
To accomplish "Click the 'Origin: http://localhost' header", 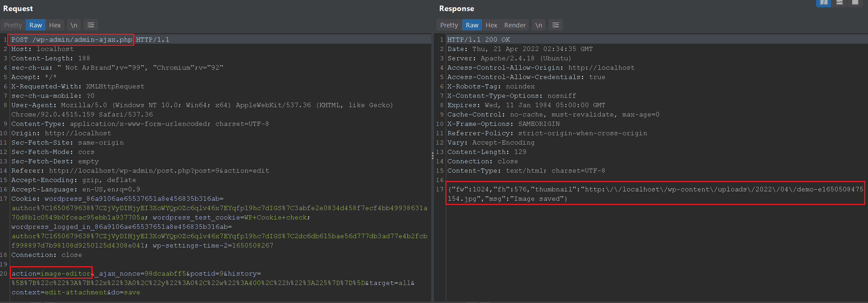I will tap(61, 133).
